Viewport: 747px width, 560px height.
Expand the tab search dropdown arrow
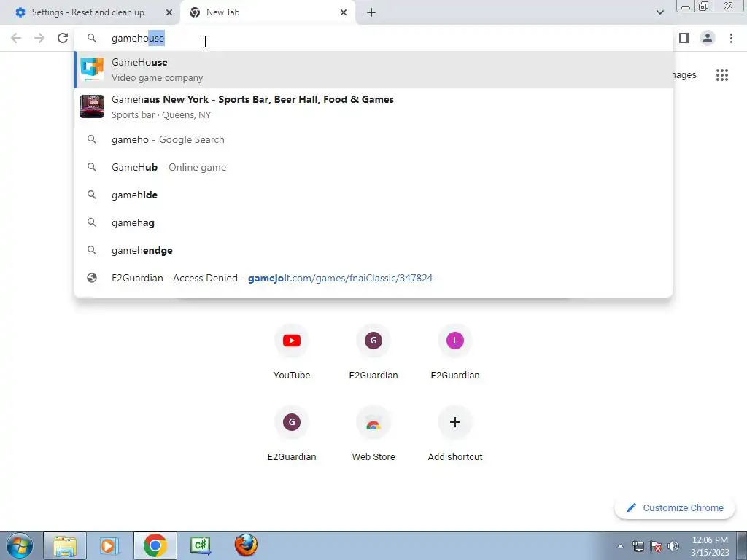pyautogui.click(x=659, y=12)
